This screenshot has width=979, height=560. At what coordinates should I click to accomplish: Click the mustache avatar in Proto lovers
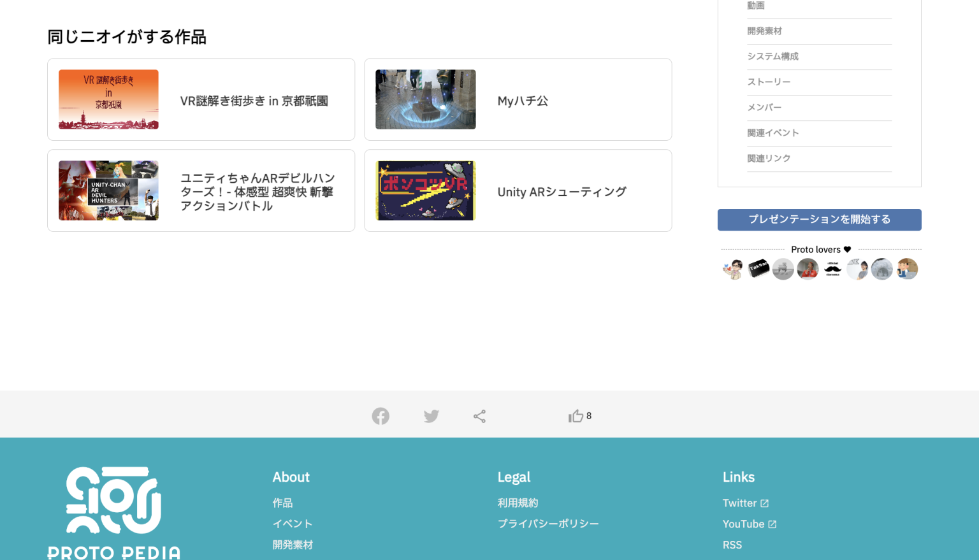click(x=832, y=268)
